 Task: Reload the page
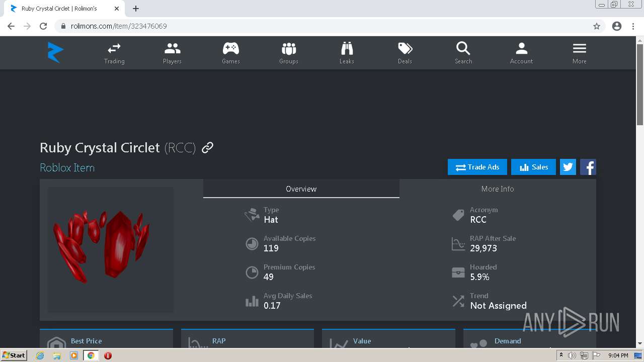pyautogui.click(x=43, y=26)
